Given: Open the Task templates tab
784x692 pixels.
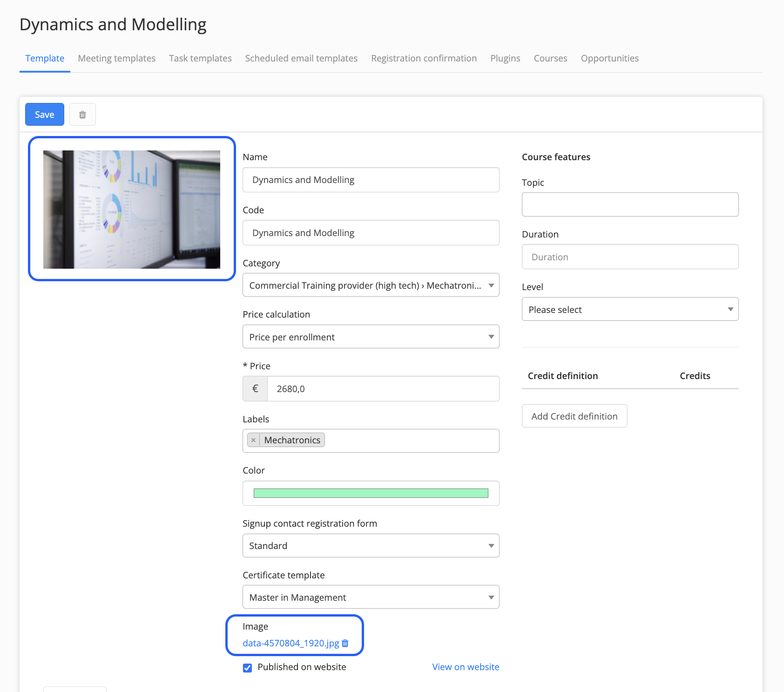Looking at the screenshot, I should click(x=200, y=58).
